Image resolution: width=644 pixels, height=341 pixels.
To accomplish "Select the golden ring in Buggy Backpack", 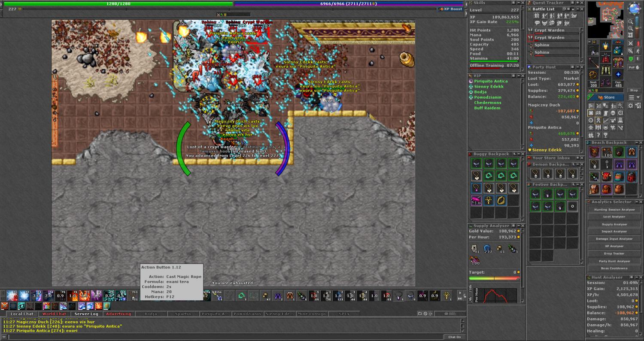I will point(501,200).
